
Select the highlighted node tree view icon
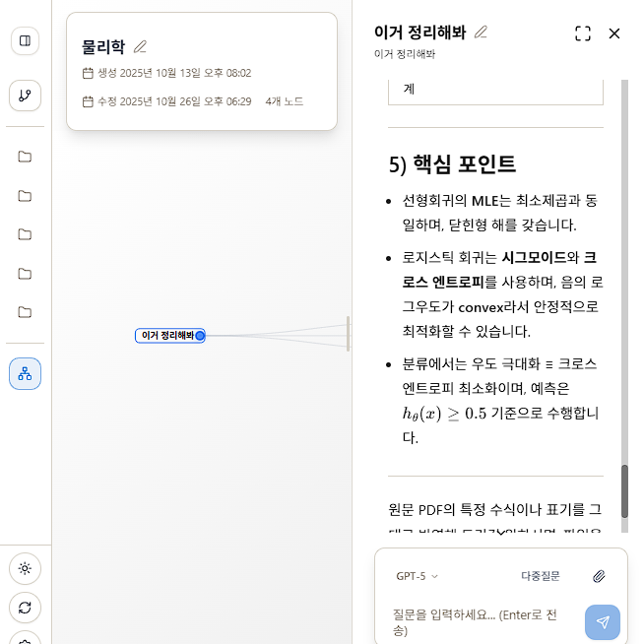[x=25, y=374]
